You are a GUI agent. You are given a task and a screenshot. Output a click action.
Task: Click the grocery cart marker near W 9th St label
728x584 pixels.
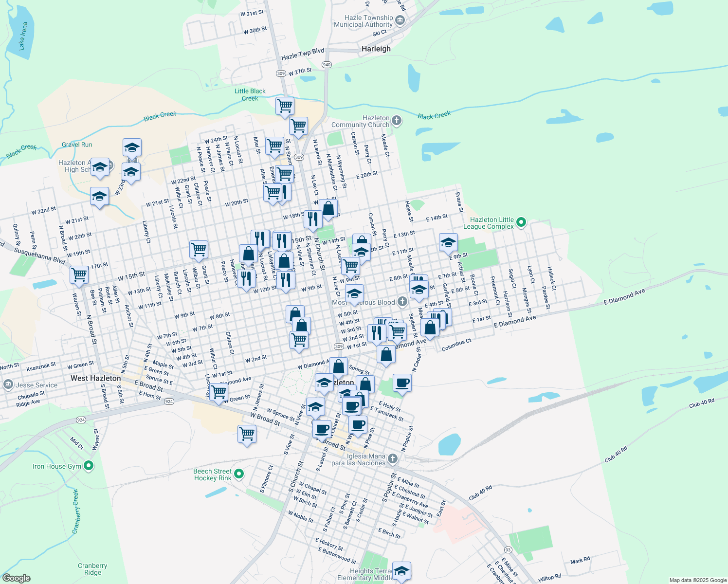(x=350, y=267)
